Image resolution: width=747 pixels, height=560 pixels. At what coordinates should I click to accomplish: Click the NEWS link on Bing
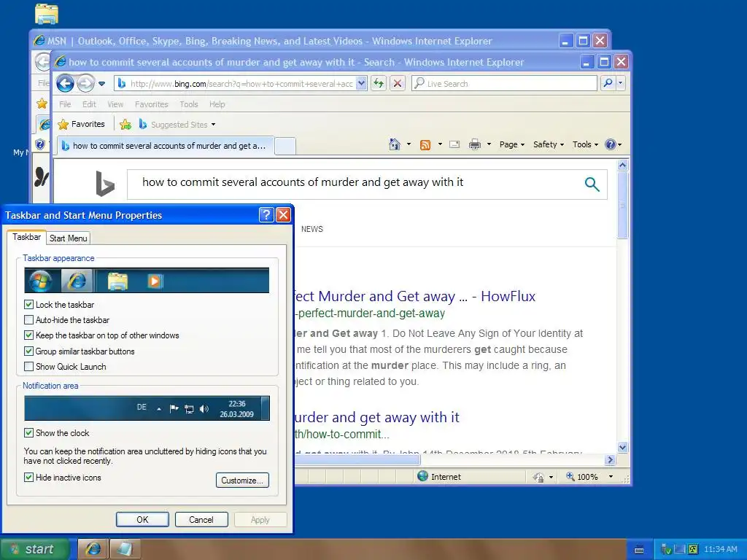(312, 229)
